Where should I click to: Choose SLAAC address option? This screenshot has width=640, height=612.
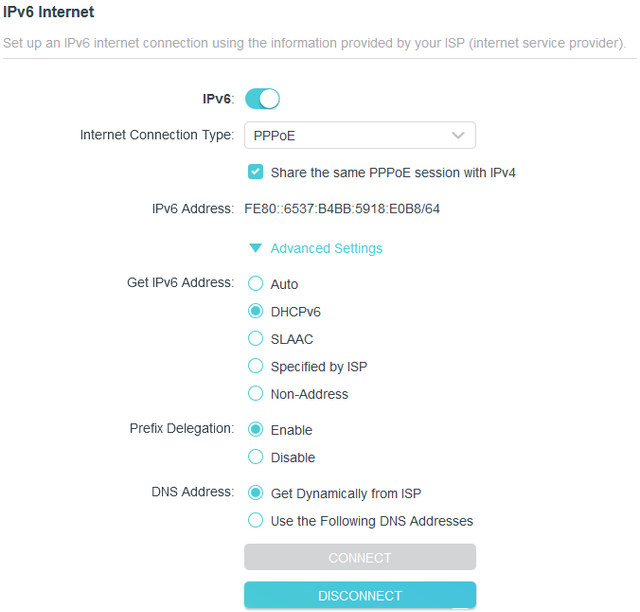[x=256, y=339]
